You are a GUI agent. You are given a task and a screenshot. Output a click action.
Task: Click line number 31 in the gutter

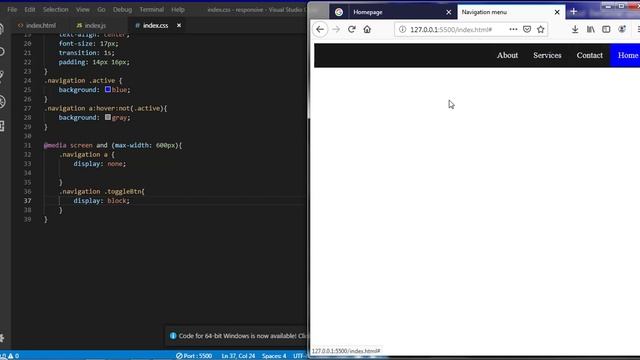point(27,145)
